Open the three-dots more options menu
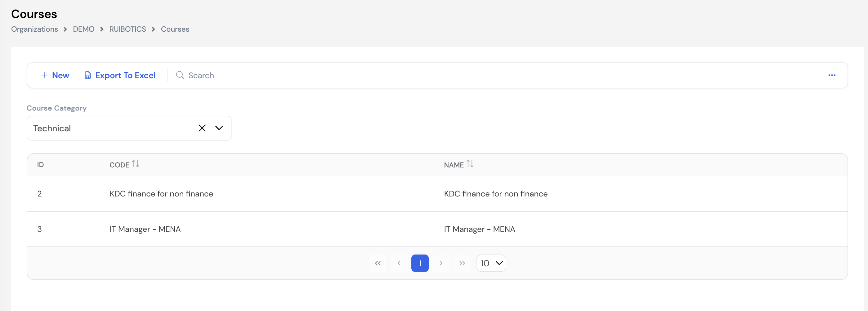The width and height of the screenshot is (868, 311). point(832,75)
